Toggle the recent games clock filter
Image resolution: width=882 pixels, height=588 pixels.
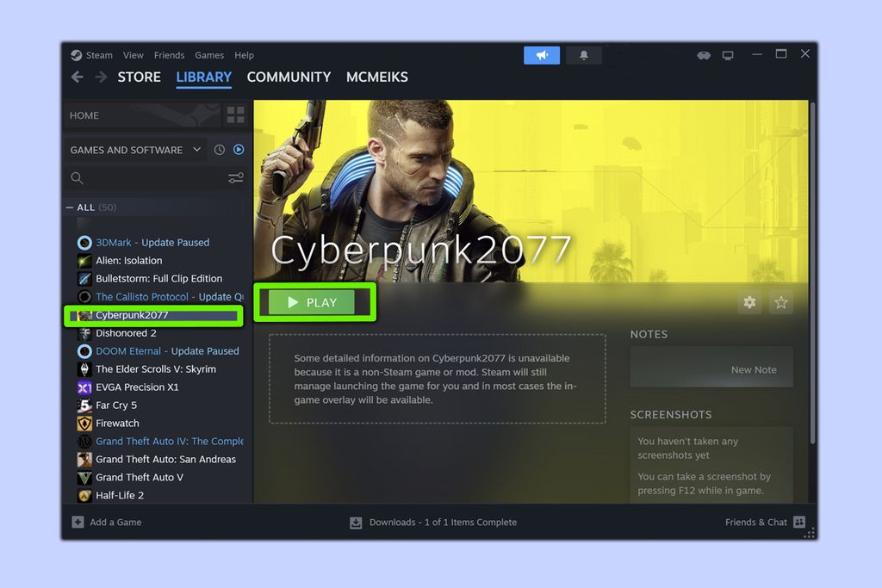(x=219, y=149)
